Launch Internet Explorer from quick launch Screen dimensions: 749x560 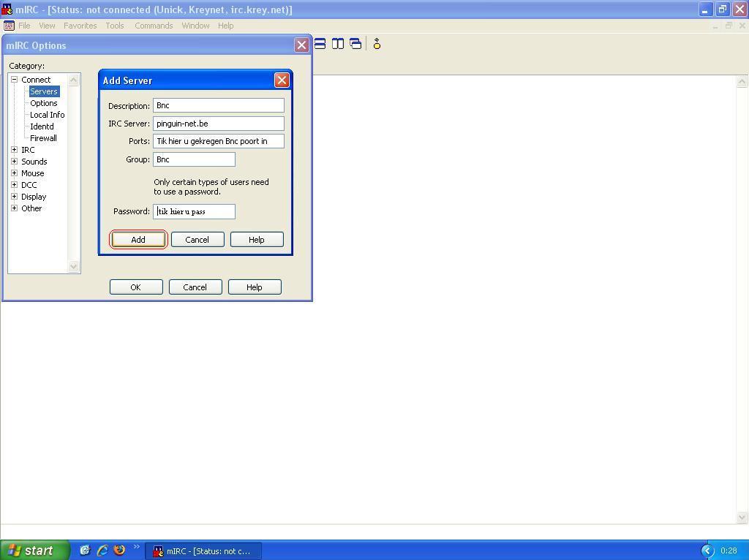102,550
